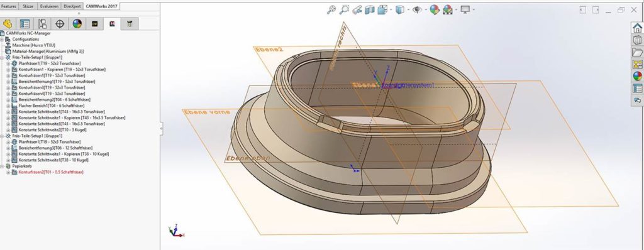Open the DimXpertManager crosshair tab icon

(60, 24)
